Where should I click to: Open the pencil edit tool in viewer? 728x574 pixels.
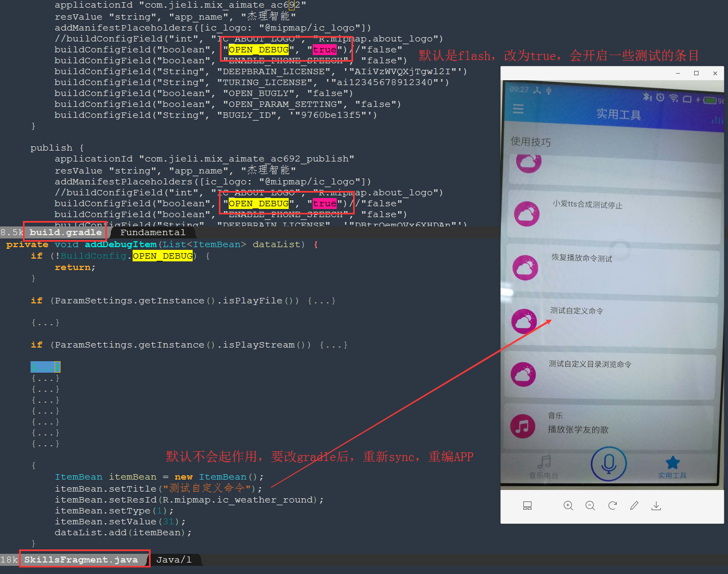[634, 506]
